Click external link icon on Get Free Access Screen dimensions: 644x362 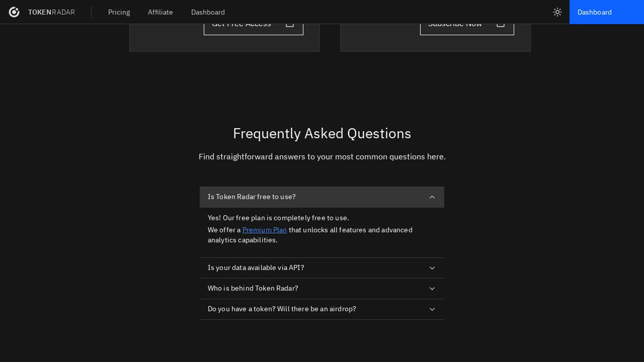(290, 23)
